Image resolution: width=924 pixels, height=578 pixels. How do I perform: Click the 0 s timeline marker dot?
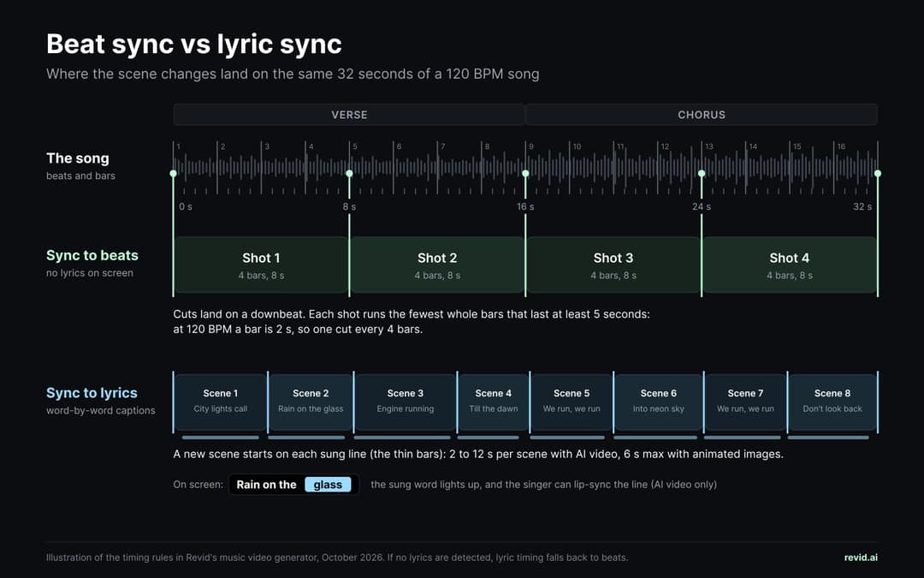[x=173, y=173]
